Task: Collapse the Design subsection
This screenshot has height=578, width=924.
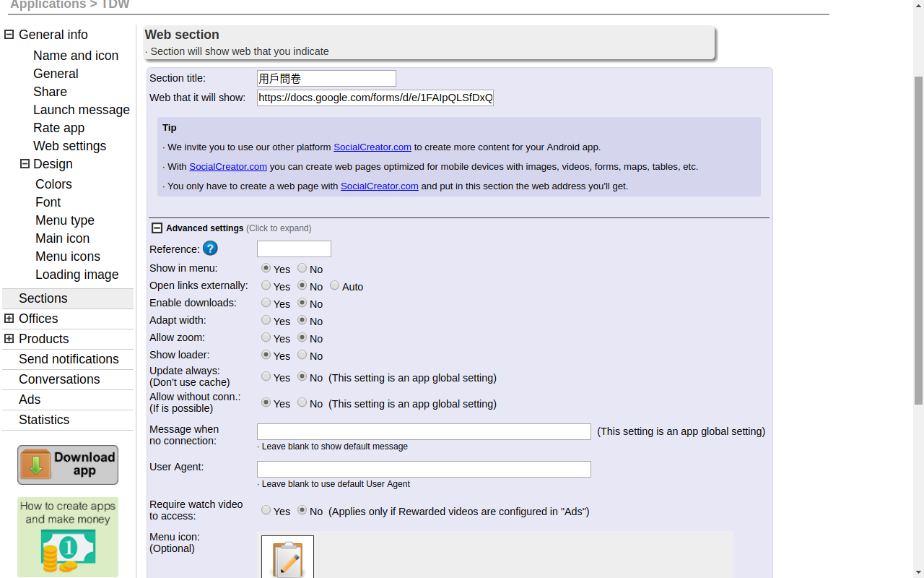Action: (x=25, y=164)
